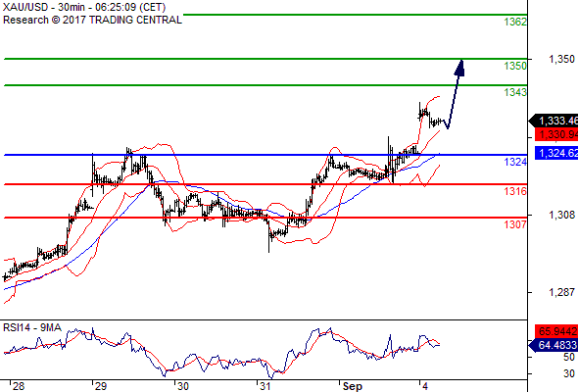
Task: Click the blue 1,324.62 price tag
Action: pyautogui.click(x=556, y=153)
